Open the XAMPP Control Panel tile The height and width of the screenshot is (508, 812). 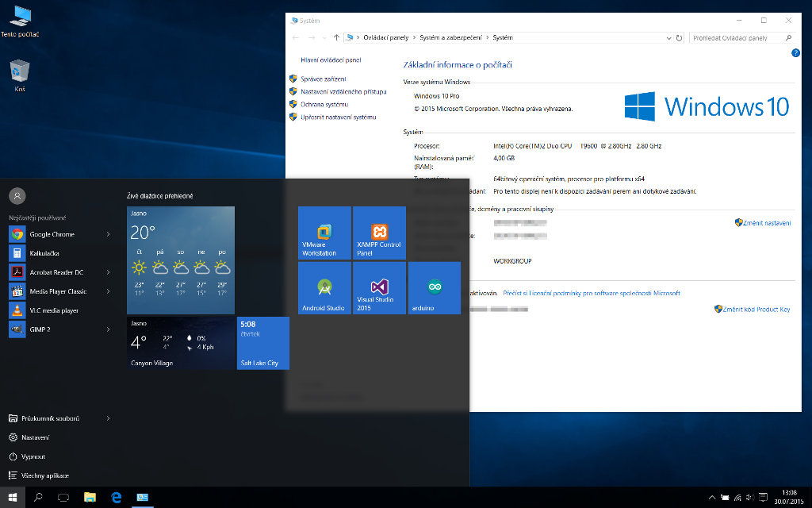click(x=379, y=233)
